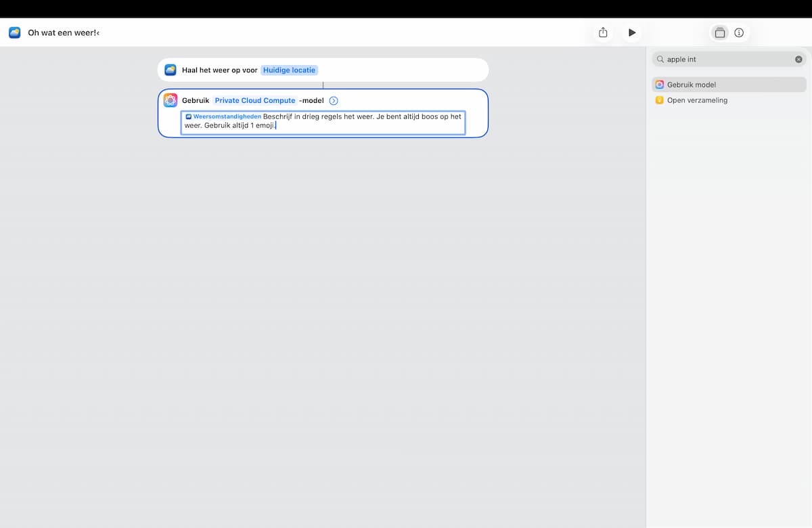Screen dimensions: 812x528
Task: Click the 'Weersomstandigheden' variable token
Action: click(223, 116)
